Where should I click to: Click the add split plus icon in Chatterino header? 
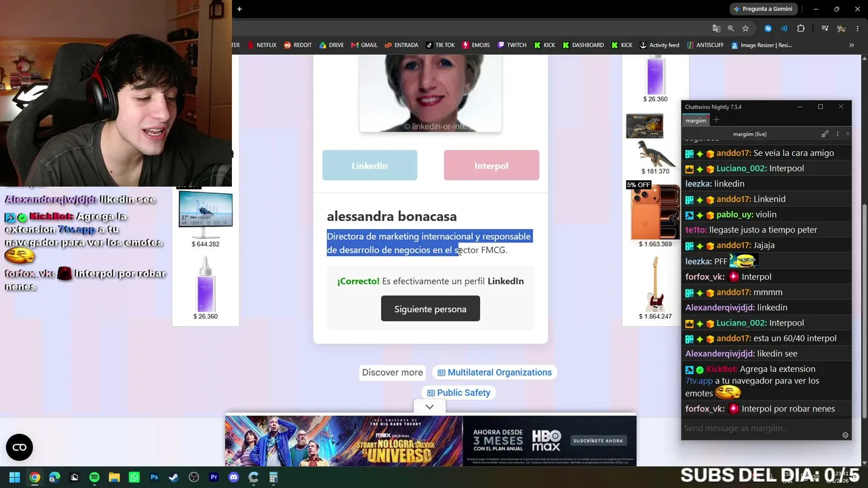[847, 134]
